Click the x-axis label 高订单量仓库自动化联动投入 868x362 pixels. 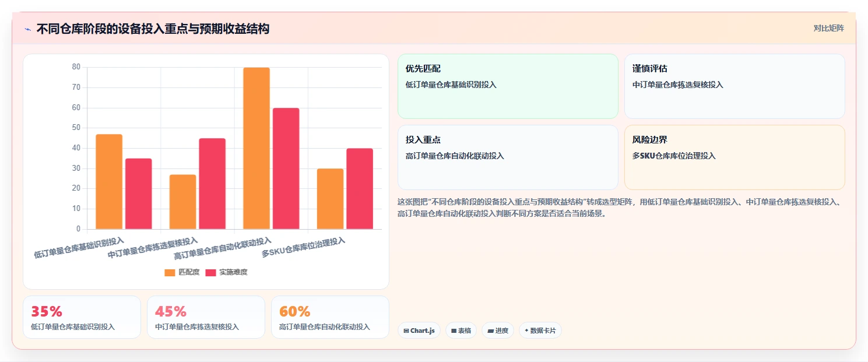(223, 248)
